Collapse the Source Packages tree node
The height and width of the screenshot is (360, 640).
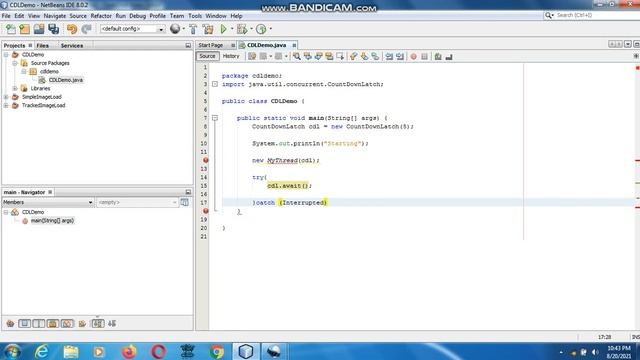click(15, 63)
